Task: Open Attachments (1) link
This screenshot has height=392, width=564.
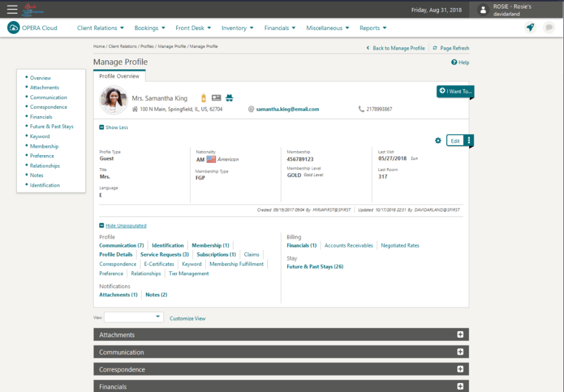Action: [118, 294]
